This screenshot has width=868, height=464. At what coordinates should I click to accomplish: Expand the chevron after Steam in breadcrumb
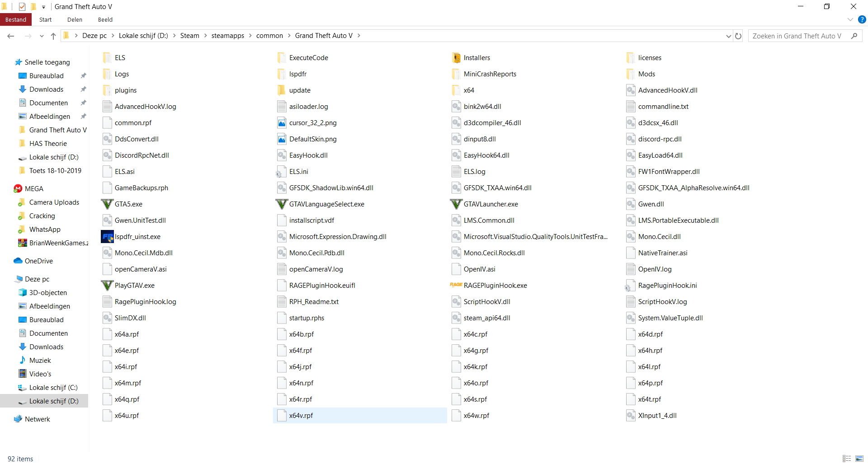[205, 36]
